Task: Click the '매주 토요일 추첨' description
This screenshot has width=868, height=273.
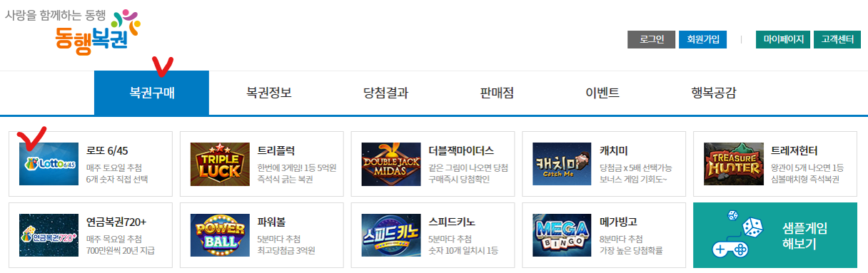Action: tap(114, 168)
